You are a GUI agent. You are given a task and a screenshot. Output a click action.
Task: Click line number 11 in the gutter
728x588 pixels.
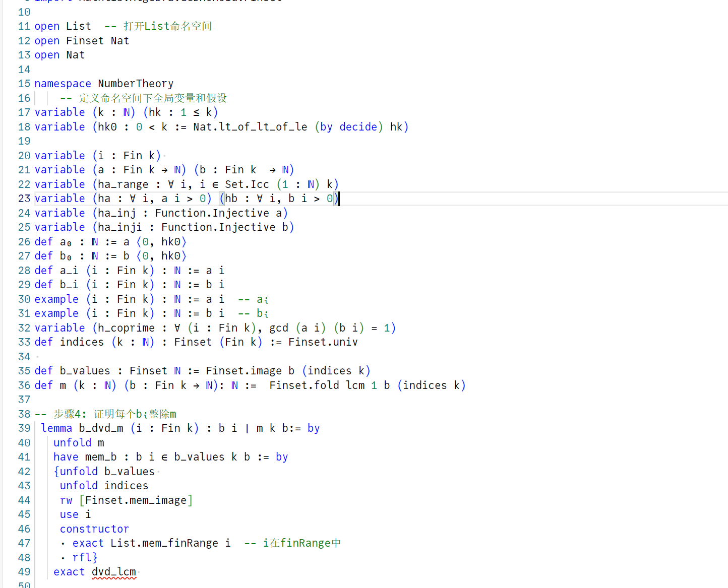click(24, 26)
